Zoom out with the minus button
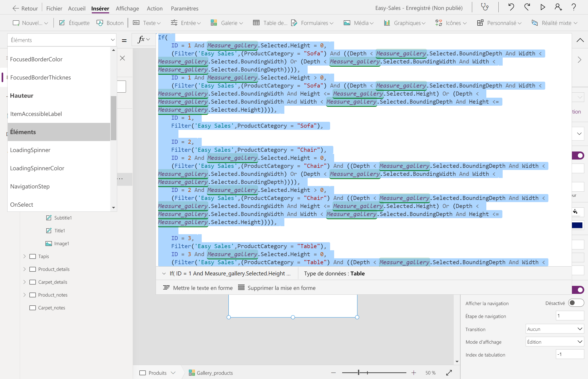The height and width of the screenshot is (379, 588). click(333, 373)
